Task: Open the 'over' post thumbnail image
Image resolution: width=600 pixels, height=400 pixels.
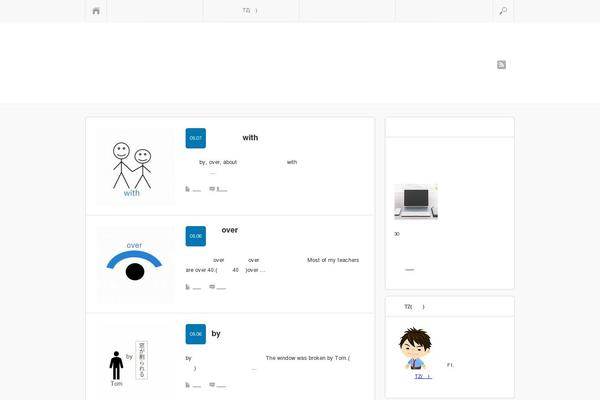Action: 135,264
